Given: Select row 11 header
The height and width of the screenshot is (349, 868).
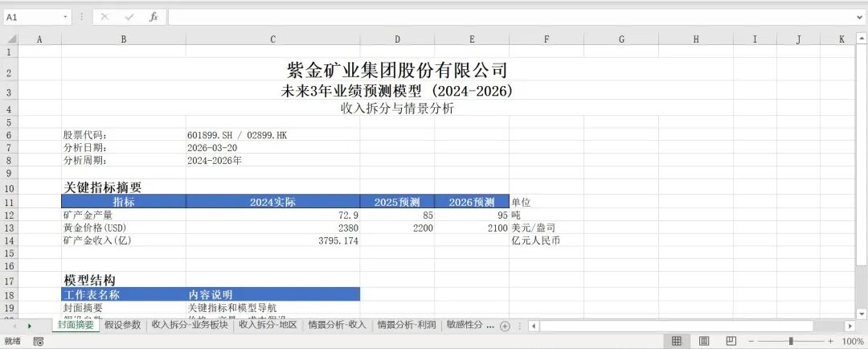Looking at the screenshot, I should tap(9, 202).
